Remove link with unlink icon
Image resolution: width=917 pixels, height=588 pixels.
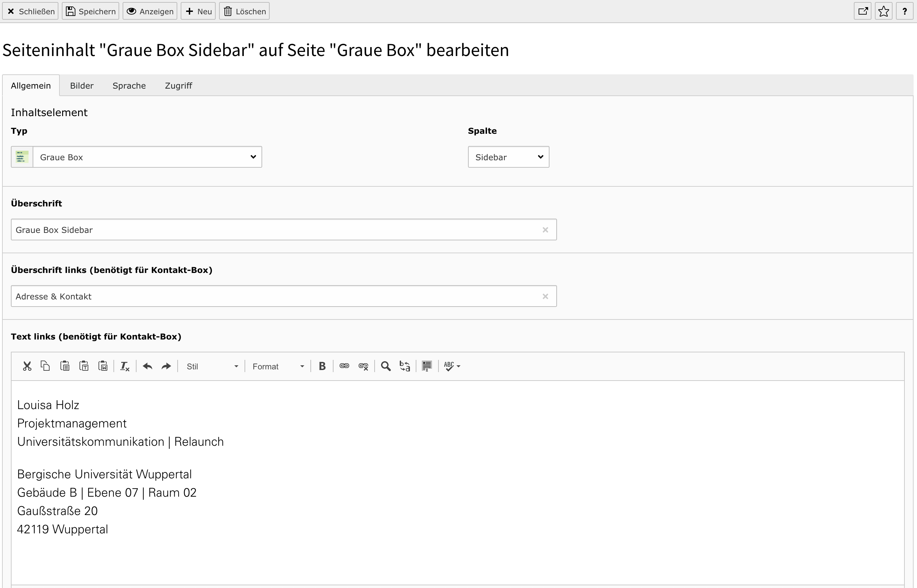(363, 366)
